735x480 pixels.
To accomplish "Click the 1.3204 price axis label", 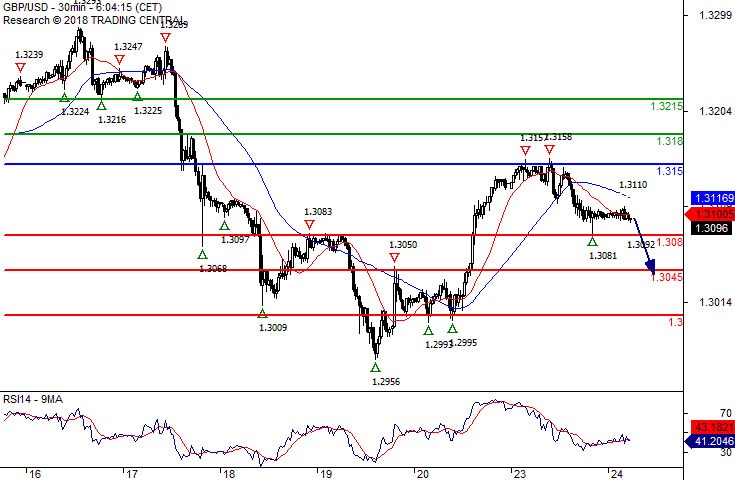I will coord(715,111).
